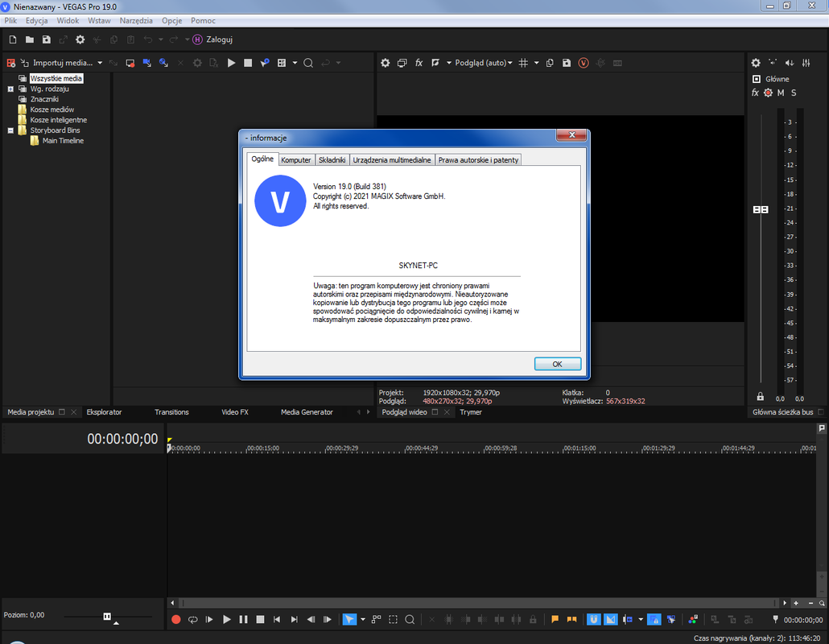Save preview snapshot to file icon
The image size is (829, 644).
[x=567, y=63]
